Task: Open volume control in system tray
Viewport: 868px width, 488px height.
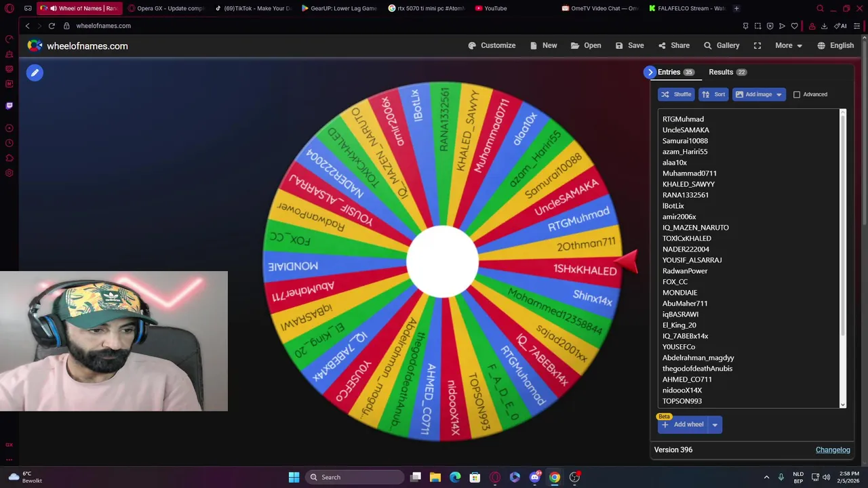Action: [x=826, y=477]
